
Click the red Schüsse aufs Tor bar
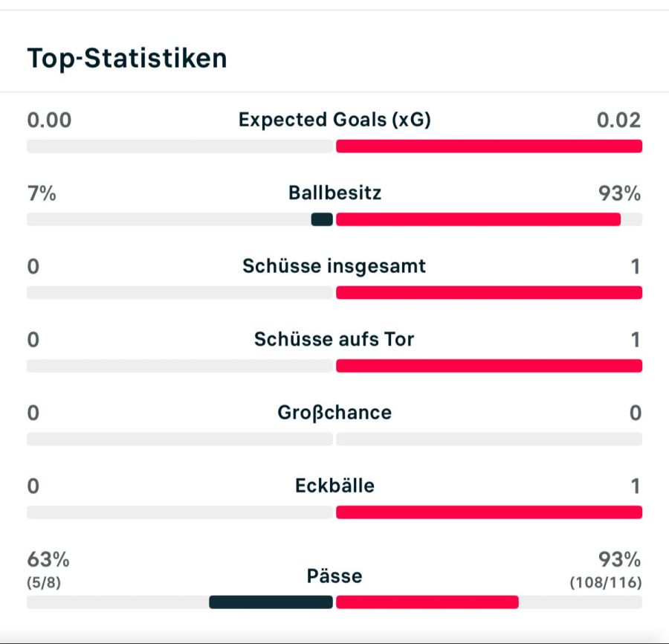point(488,365)
